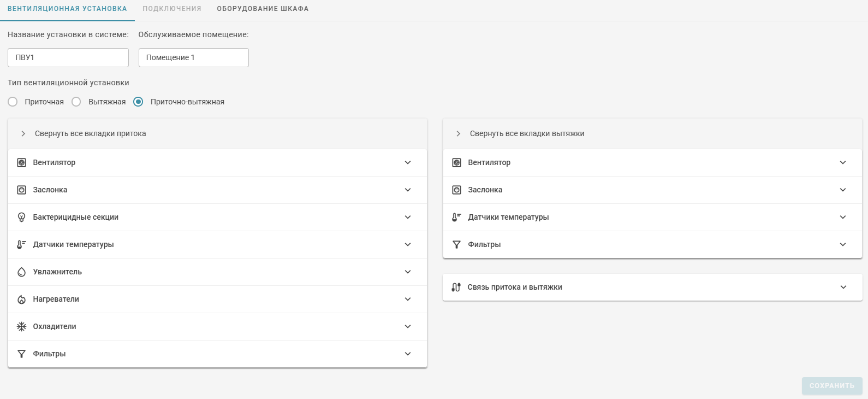Click the thermometer icon in exhaust panel

pyautogui.click(x=456, y=217)
